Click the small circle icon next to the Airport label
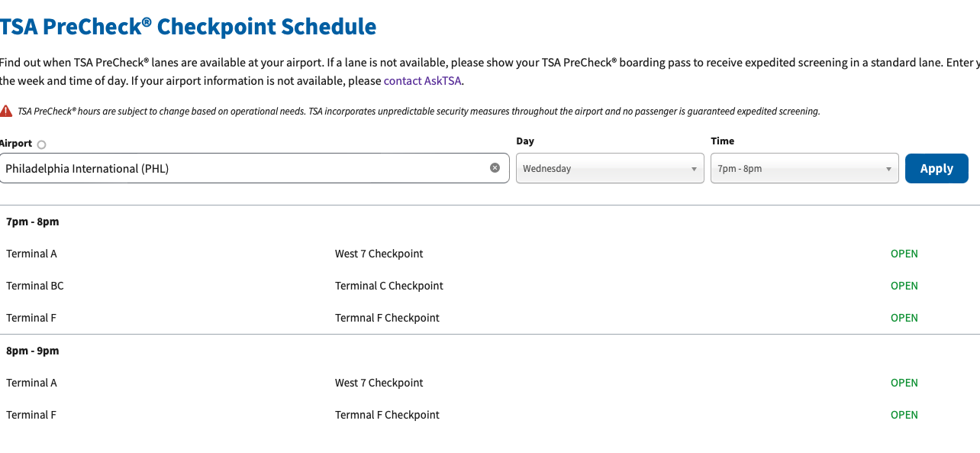The width and height of the screenshot is (980, 453). coord(41,144)
